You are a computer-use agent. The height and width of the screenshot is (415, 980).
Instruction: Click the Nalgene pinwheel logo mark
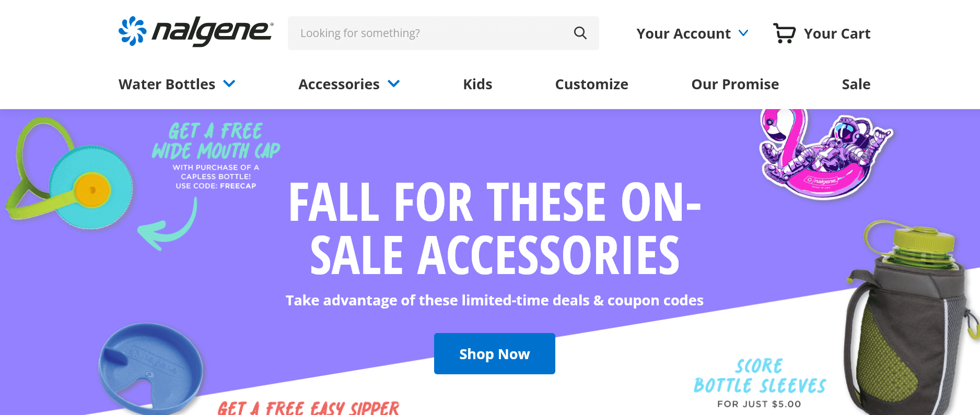132,31
